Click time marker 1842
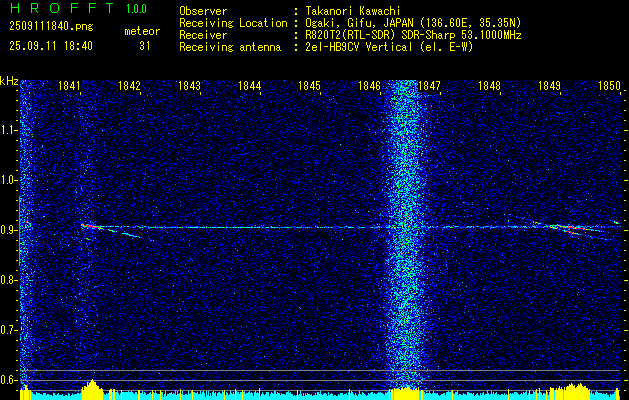Screen dimensions: 629x400 (129, 85)
